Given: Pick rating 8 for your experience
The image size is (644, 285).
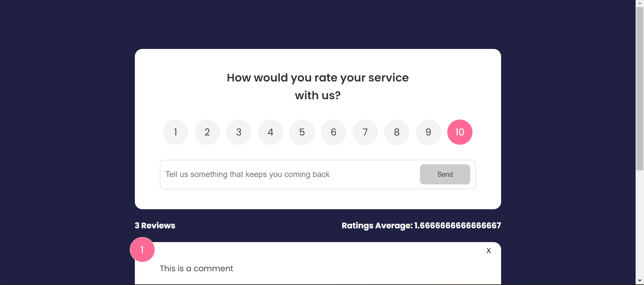Looking at the screenshot, I should click(396, 132).
